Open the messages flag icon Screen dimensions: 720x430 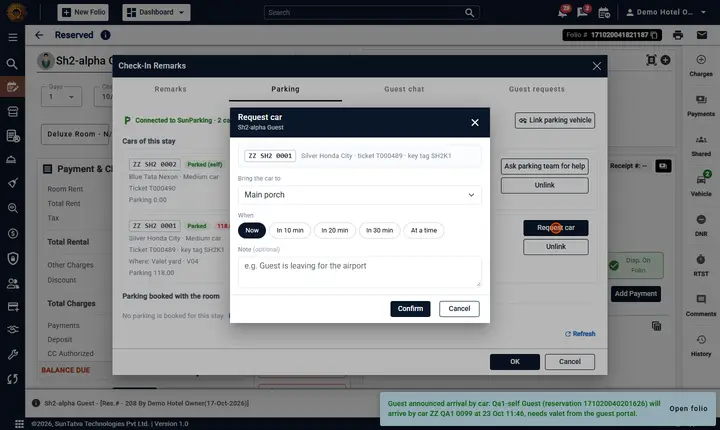(583, 12)
